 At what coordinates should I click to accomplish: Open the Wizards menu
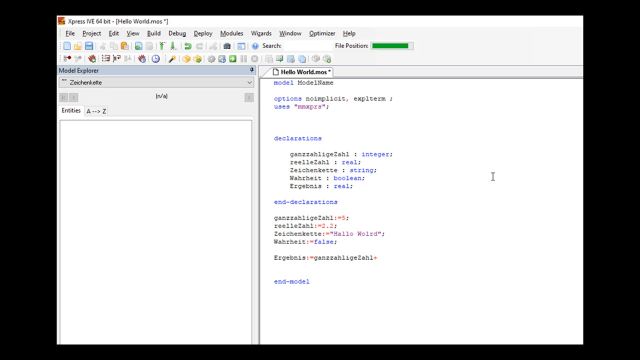[x=261, y=33]
